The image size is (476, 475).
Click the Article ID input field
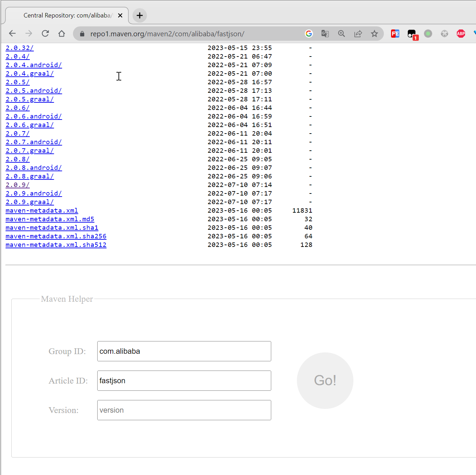point(184,380)
